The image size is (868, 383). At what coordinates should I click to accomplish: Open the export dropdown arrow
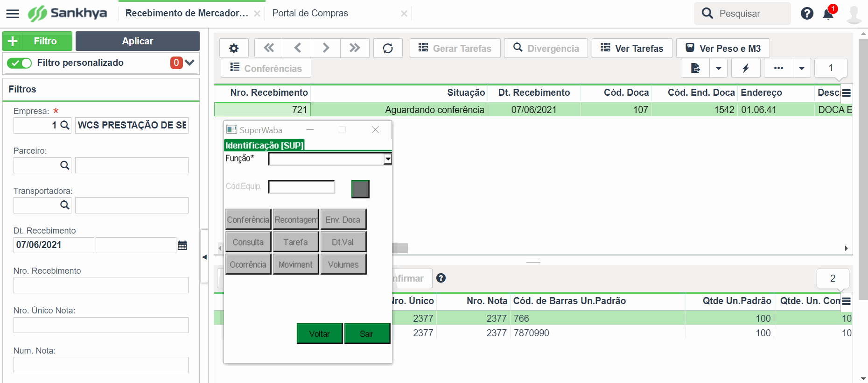click(719, 68)
